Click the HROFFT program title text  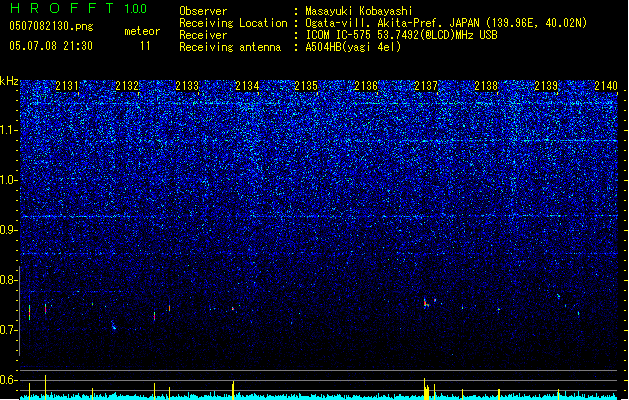coord(62,8)
